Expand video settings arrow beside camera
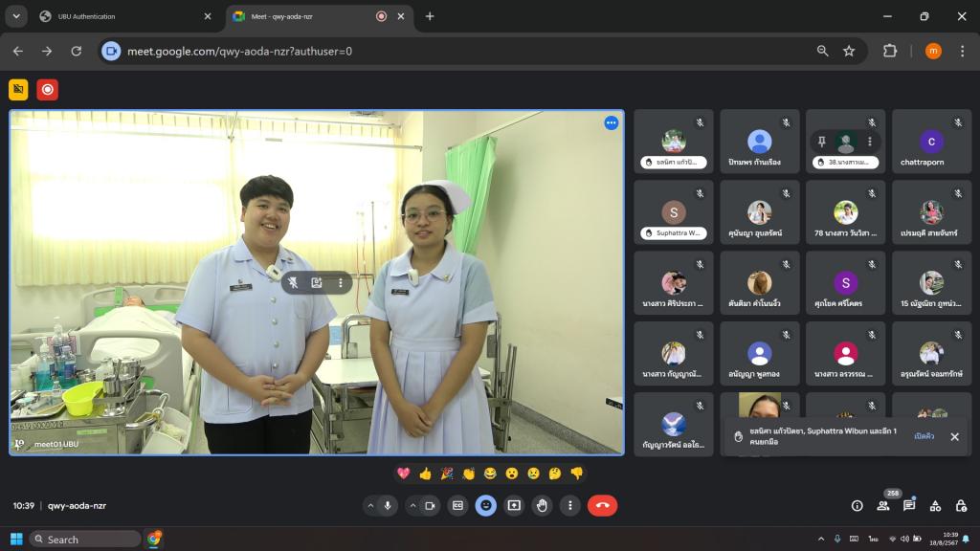Image resolution: width=980 pixels, height=551 pixels. point(412,505)
